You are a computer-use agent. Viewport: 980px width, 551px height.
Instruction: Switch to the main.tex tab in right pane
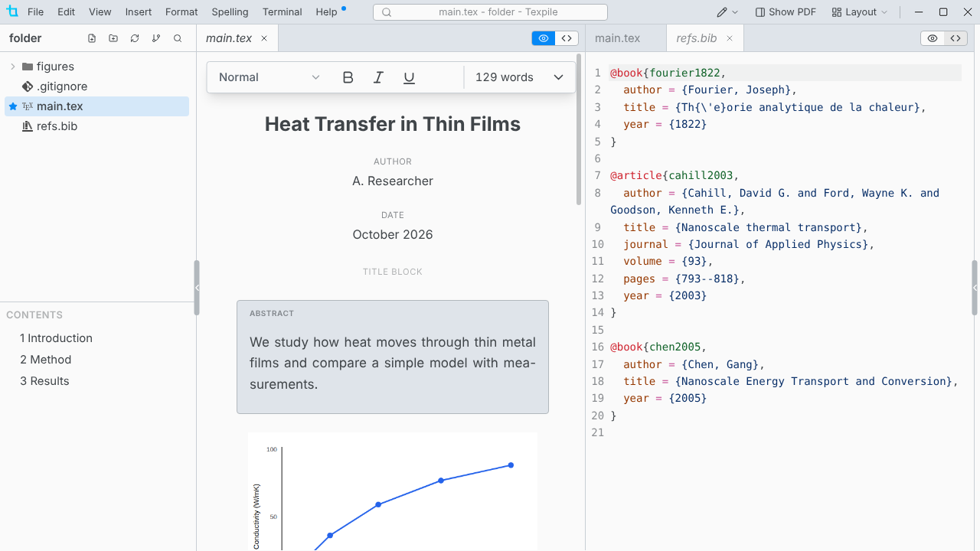click(x=618, y=38)
